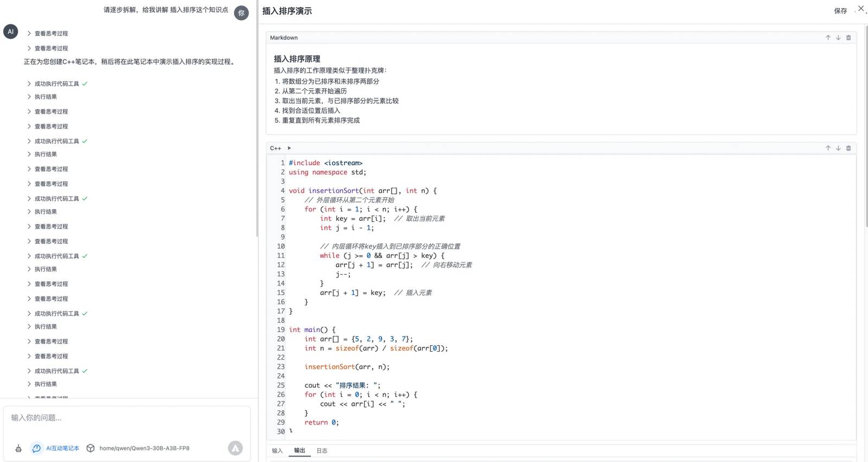Switch to the 日志 tab
Viewport: 868px width, 462px height.
pyautogui.click(x=322, y=451)
